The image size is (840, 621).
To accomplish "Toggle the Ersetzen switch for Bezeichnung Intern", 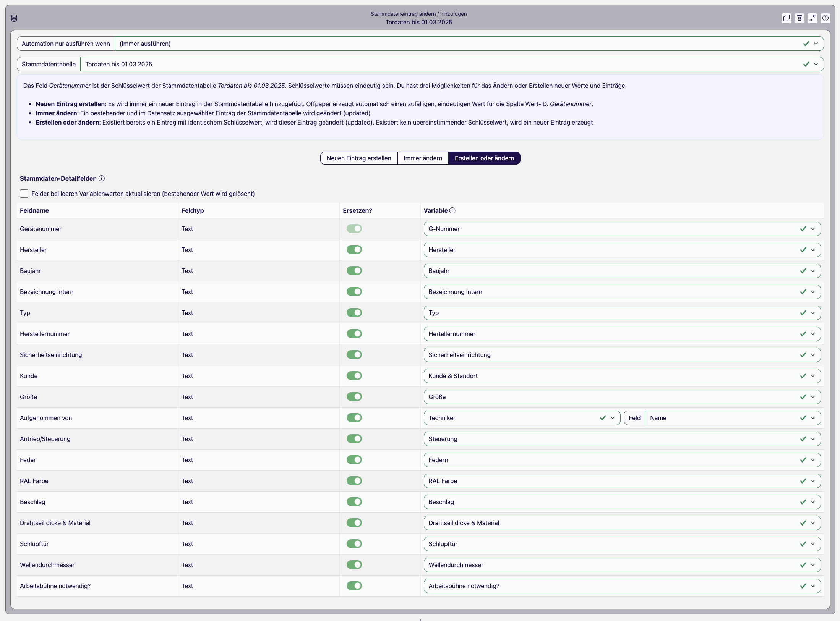I will click(354, 291).
